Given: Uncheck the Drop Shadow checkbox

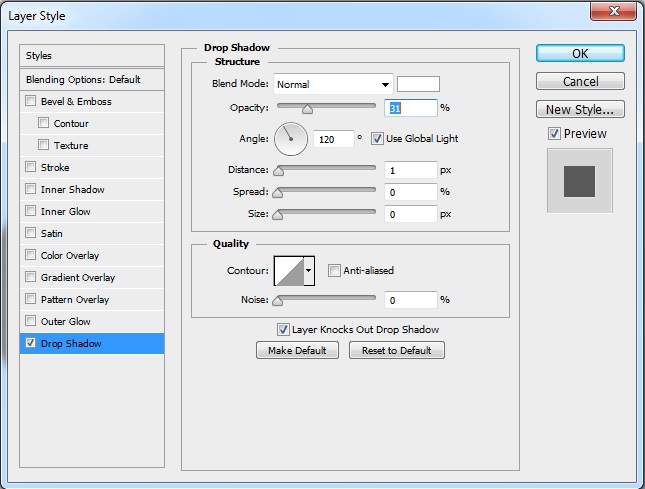Looking at the screenshot, I should [x=30, y=343].
